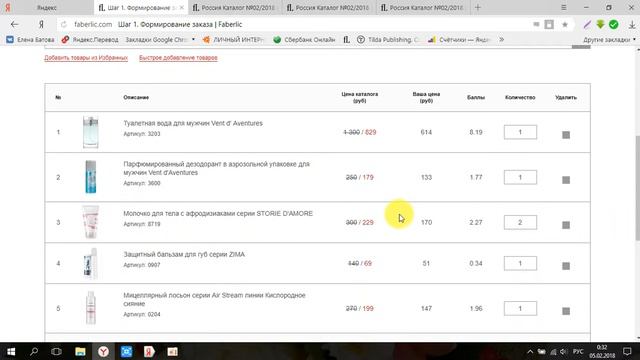The height and width of the screenshot is (360, 640).
Task: Show hidden tray icons chevron
Action: tap(530, 352)
